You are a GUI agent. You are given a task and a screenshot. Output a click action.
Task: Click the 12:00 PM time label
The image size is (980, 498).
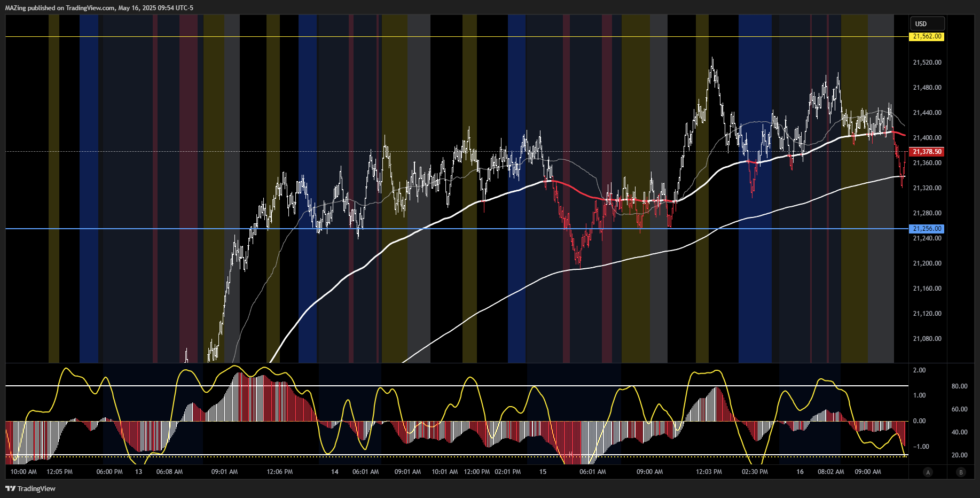coord(477,472)
